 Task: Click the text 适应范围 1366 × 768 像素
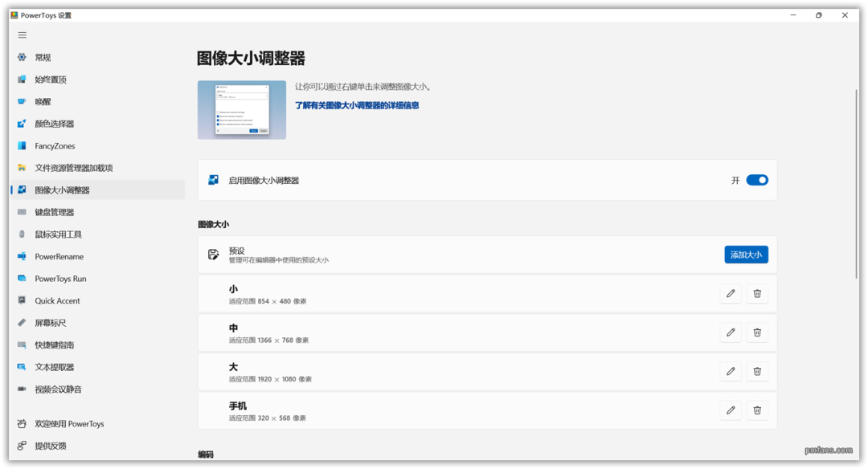[268, 341]
